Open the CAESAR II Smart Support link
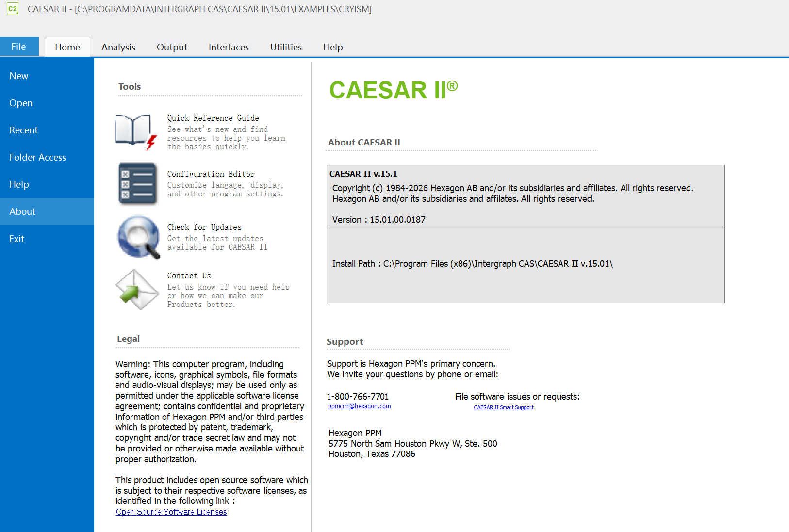 click(504, 407)
